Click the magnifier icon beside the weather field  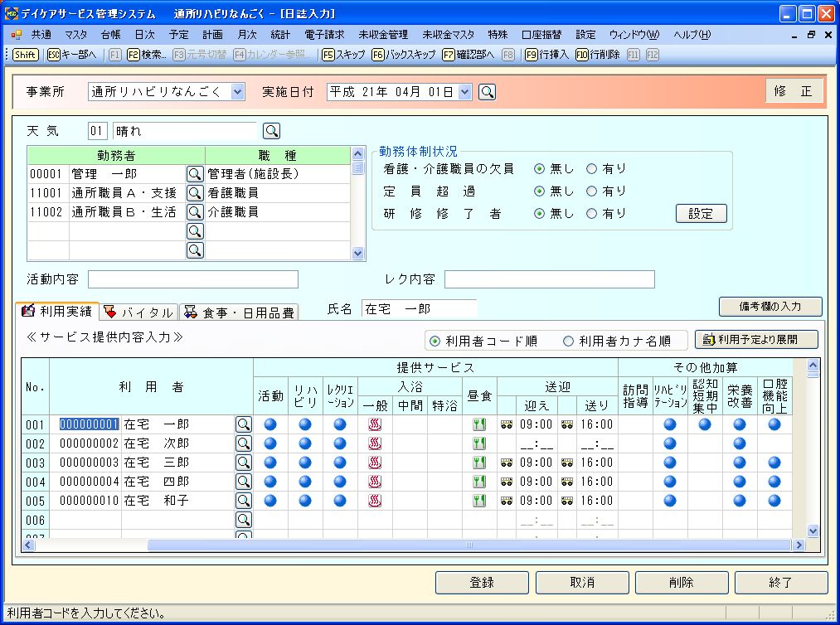pos(271,131)
